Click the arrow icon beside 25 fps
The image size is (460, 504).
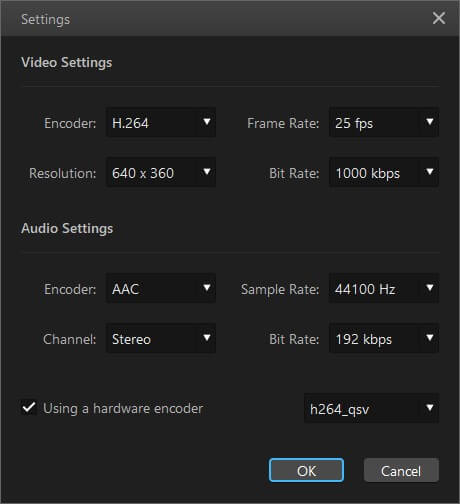pyautogui.click(x=430, y=122)
